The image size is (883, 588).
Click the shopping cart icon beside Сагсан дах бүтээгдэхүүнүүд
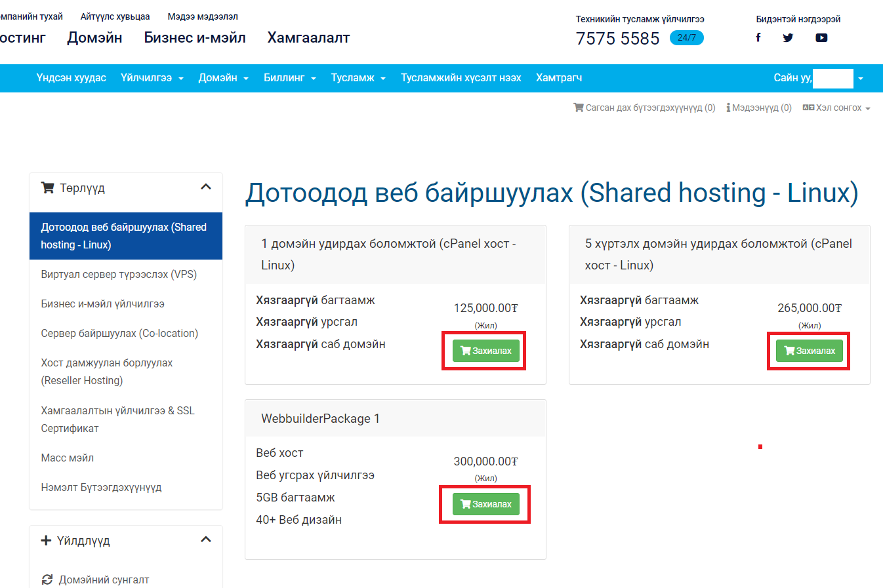578,108
